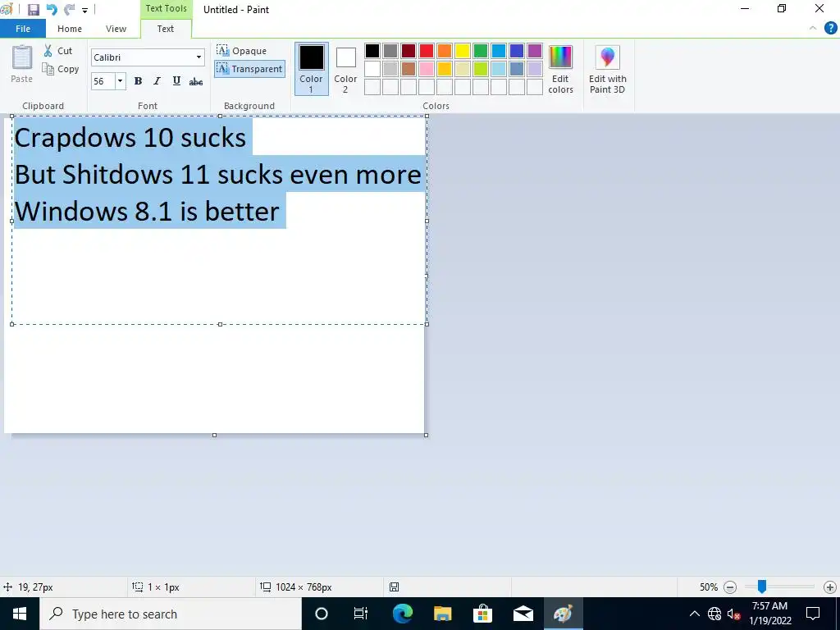
Task: Pick the orange color swatch
Action: coord(445,51)
